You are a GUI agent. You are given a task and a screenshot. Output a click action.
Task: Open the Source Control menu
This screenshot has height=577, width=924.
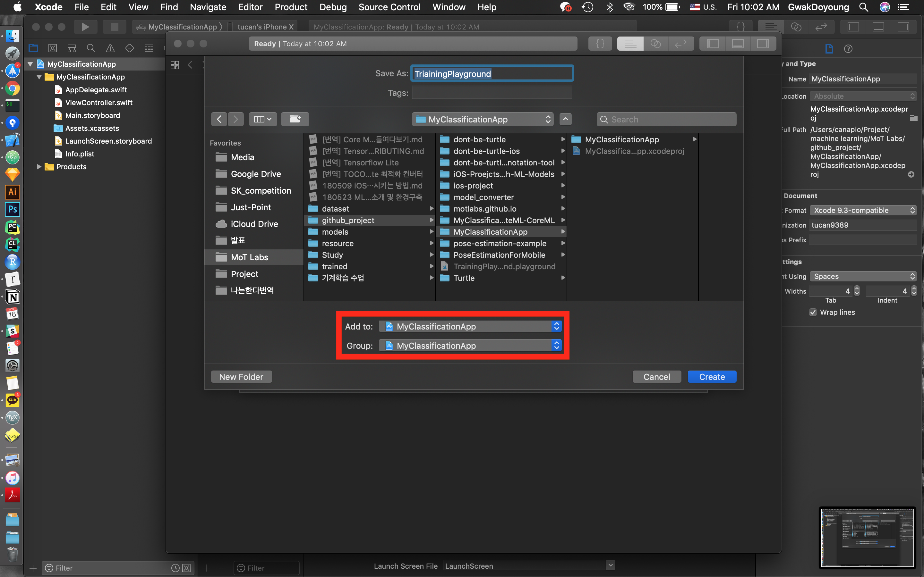click(389, 7)
